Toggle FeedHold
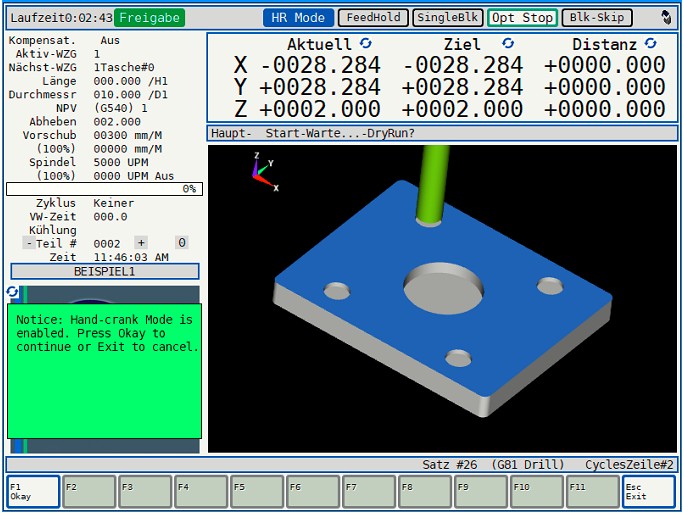 (373, 18)
